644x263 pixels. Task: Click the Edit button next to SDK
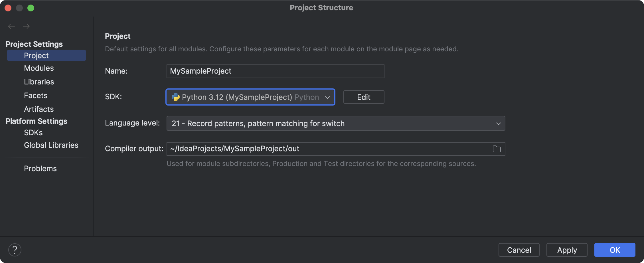(x=363, y=97)
